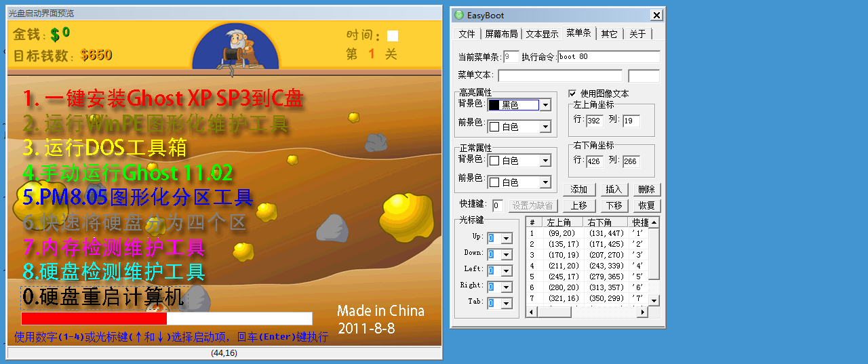Click the preview item 内存检测维护工具

pyautogui.click(x=114, y=247)
